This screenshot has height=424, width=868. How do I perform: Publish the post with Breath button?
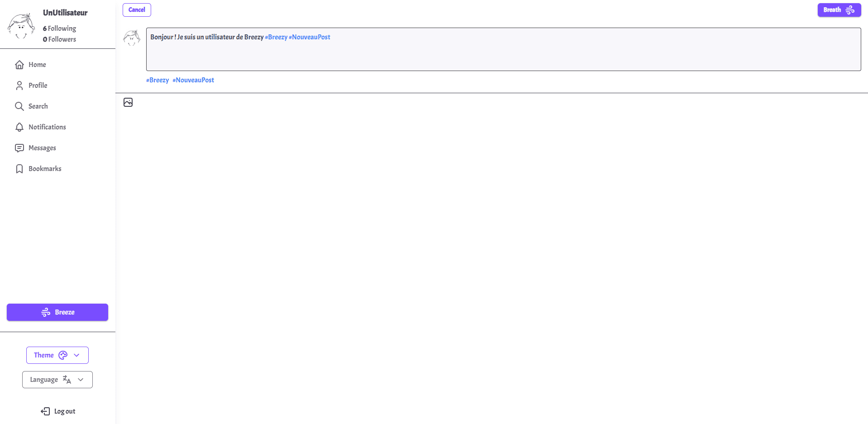point(839,10)
